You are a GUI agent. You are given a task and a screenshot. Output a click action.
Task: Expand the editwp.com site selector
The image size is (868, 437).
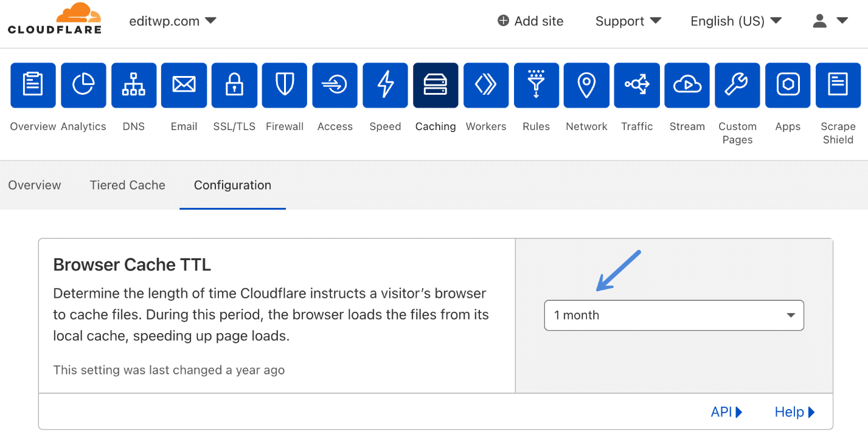[173, 21]
